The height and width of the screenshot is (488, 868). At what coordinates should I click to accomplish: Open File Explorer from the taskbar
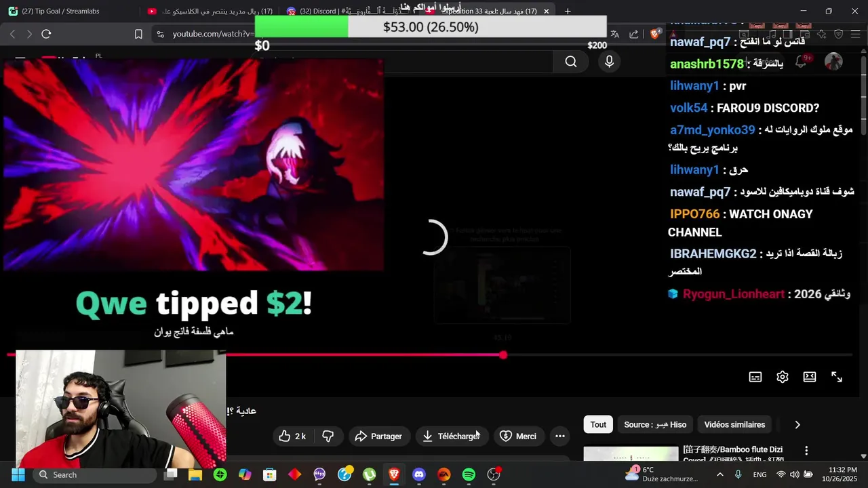coord(195,474)
